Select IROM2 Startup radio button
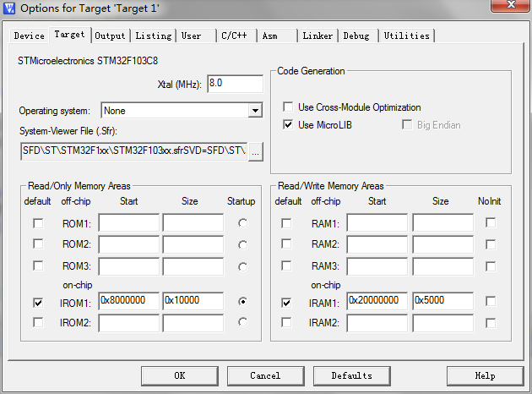The height and width of the screenshot is (394, 532). tap(243, 322)
